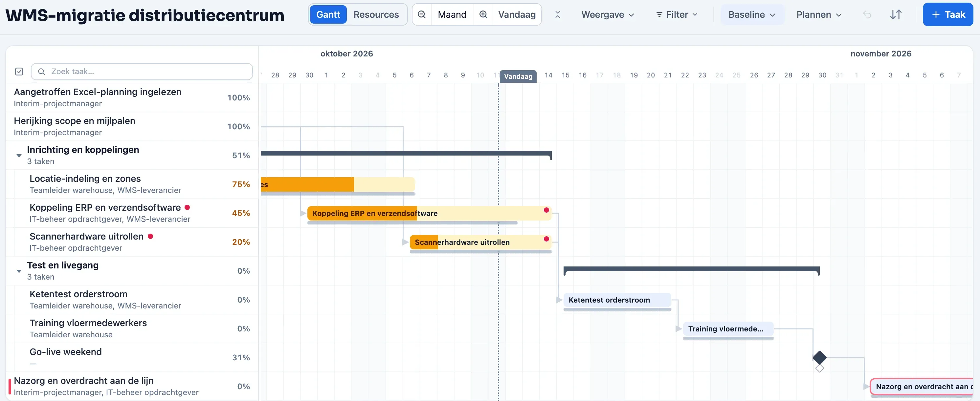Screen dimensions: 980x401
Task: Click the undo arrow icon
Action: tap(867, 14)
